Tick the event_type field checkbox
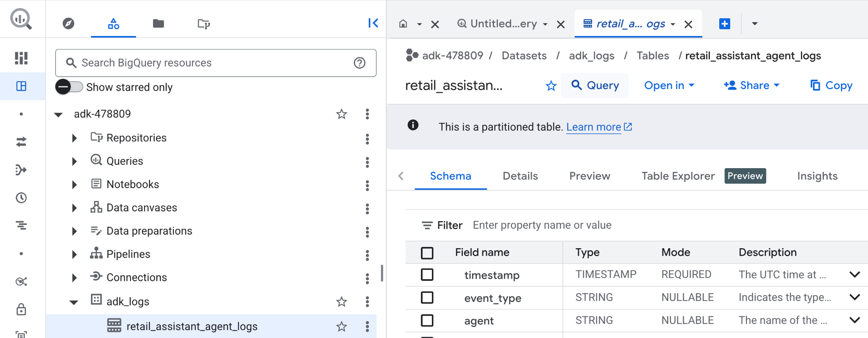The width and height of the screenshot is (868, 338). click(x=427, y=298)
